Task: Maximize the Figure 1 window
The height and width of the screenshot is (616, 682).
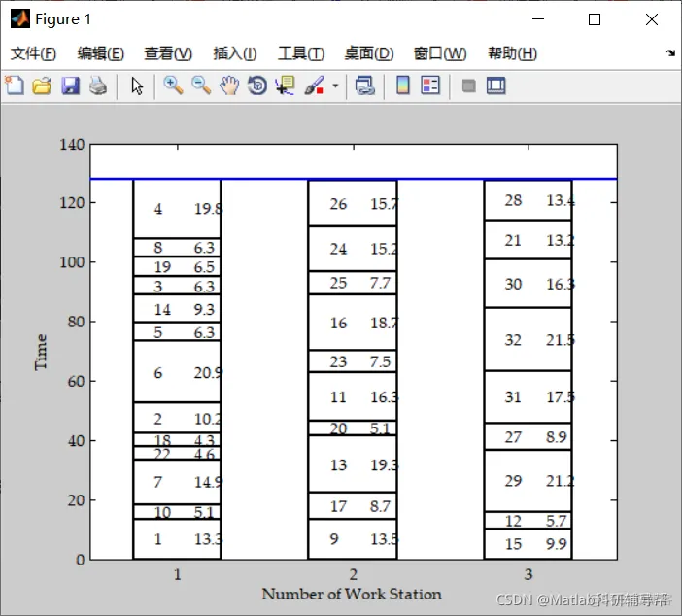Action: click(x=595, y=19)
